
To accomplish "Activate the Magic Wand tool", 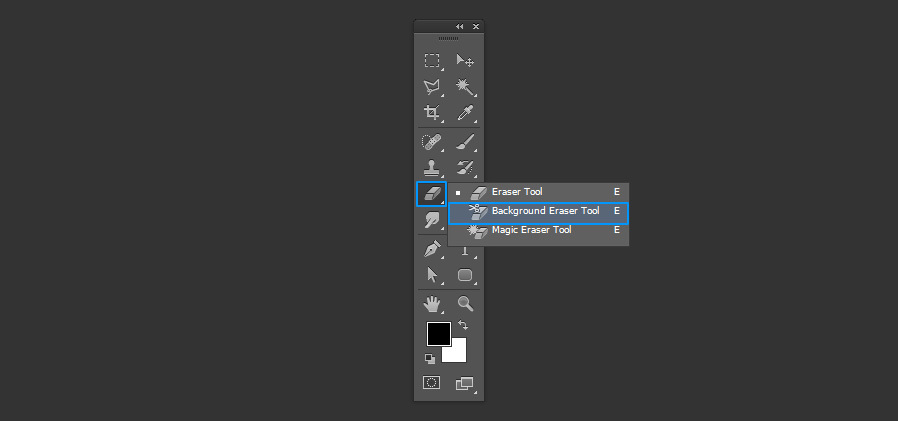I will pos(464,87).
